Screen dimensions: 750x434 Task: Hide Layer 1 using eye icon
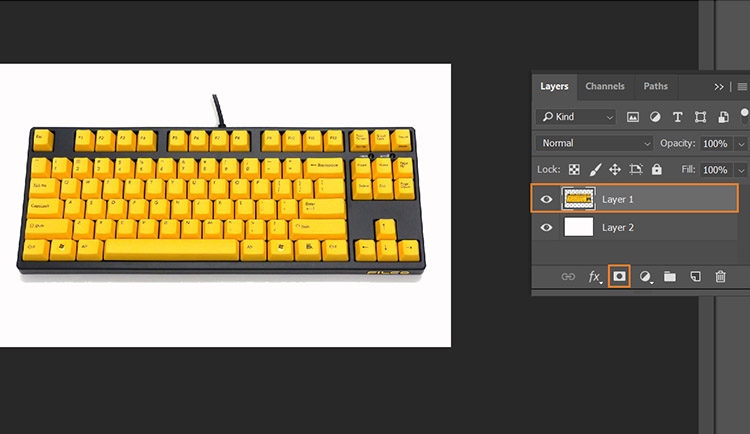(x=546, y=199)
